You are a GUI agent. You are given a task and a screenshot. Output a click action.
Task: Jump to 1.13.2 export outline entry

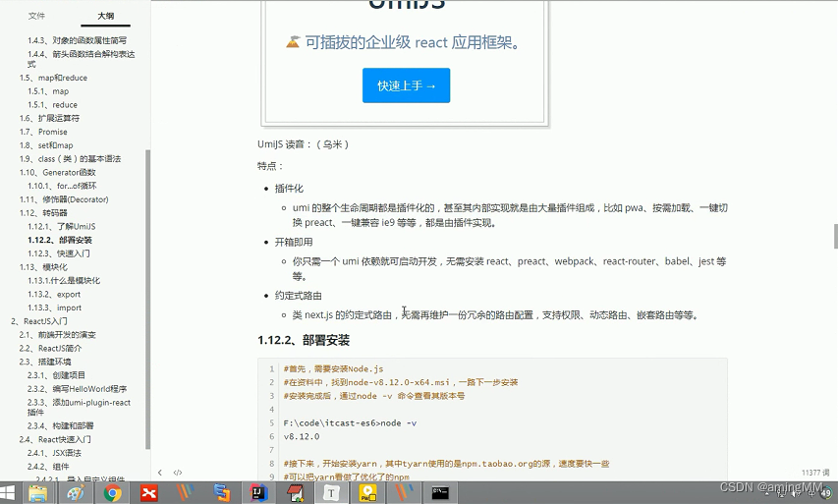coord(54,294)
